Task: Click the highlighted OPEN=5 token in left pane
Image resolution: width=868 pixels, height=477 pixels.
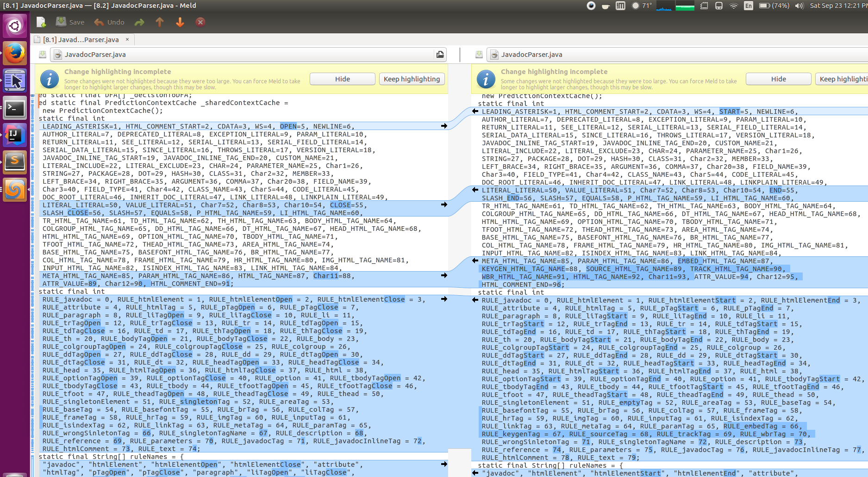Action: pyautogui.click(x=293, y=126)
